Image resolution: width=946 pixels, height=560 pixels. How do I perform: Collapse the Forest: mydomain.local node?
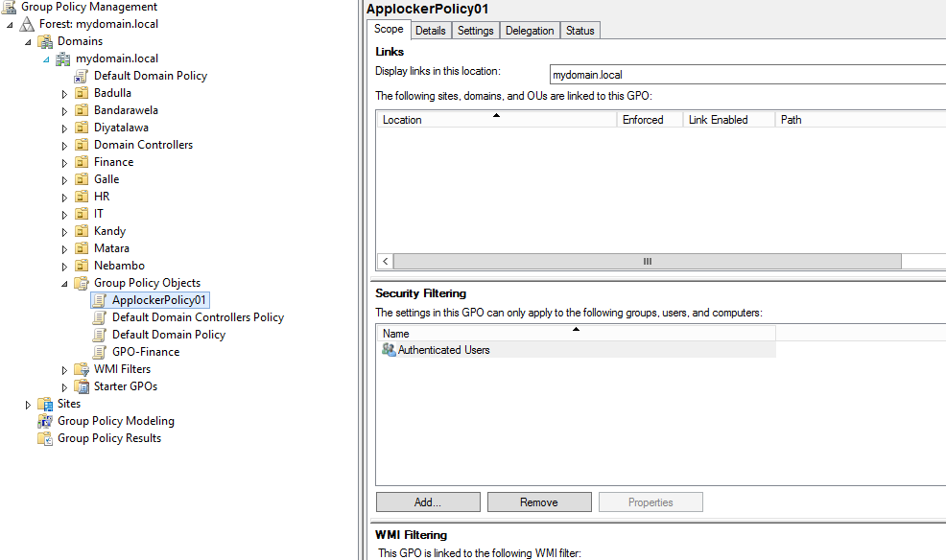click(x=10, y=25)
